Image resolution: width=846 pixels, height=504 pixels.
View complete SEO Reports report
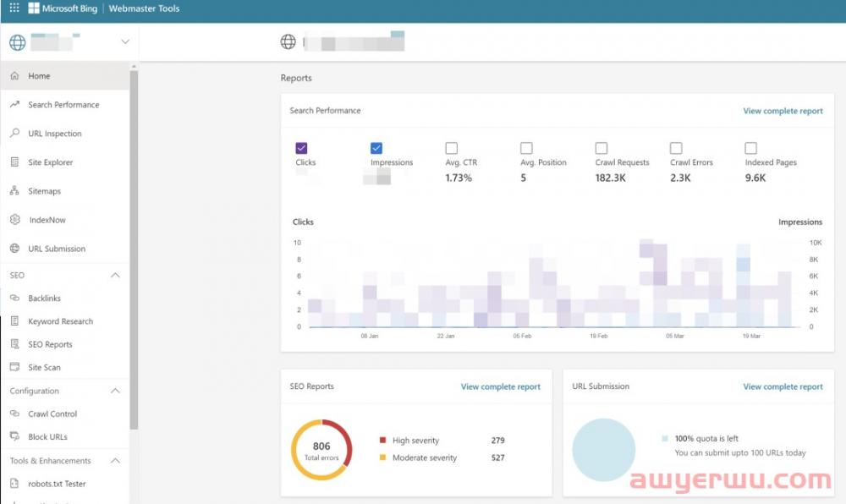point(500,386)
